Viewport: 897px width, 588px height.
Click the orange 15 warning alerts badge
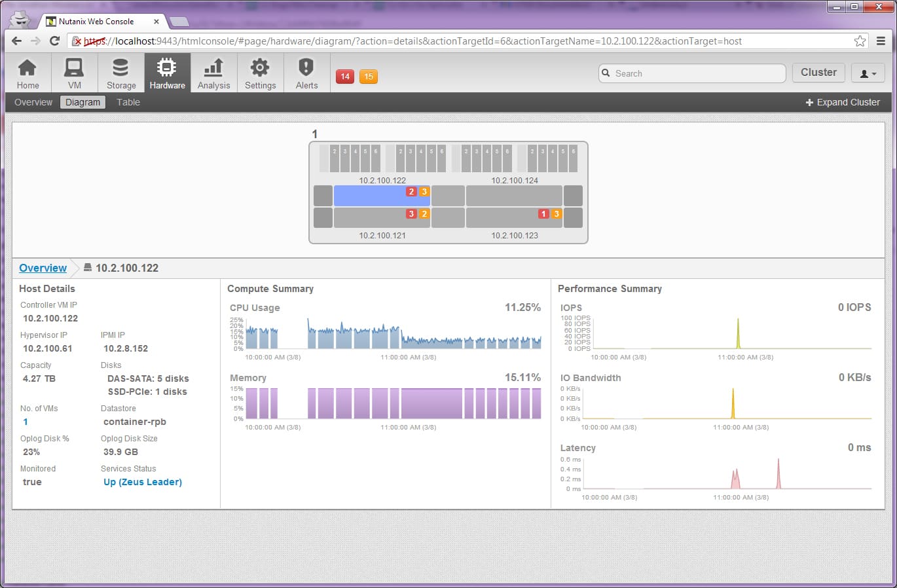(x=369, y=77)
